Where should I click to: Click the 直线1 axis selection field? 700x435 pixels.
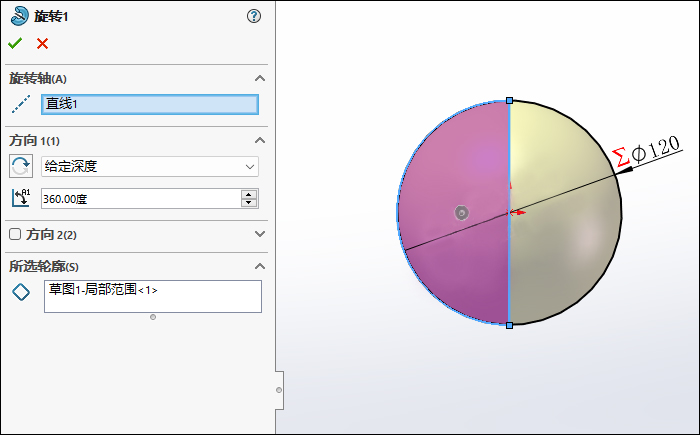click(x=149, y=104)
